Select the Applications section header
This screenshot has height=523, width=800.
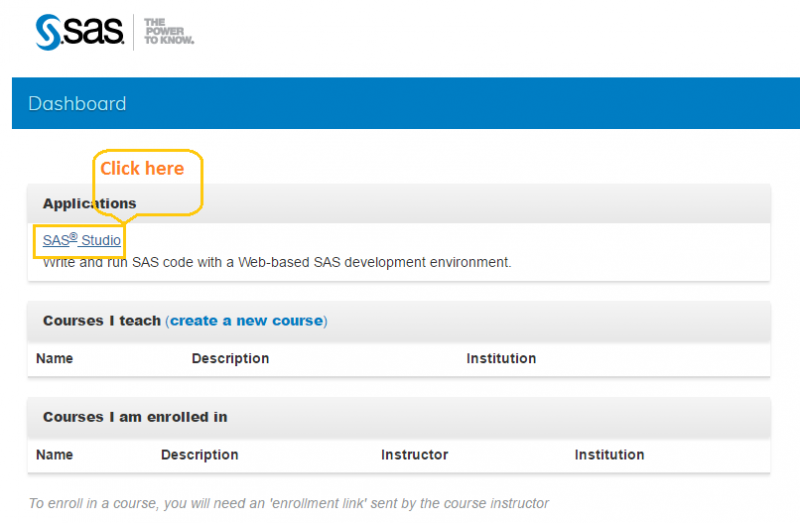[x=89, y=204]
